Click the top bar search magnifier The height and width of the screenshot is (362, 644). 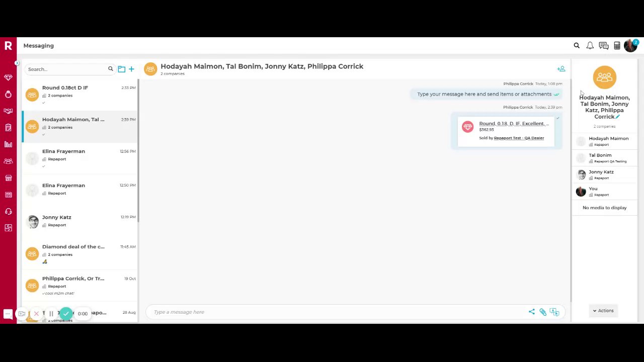click(x=577, y=46)
